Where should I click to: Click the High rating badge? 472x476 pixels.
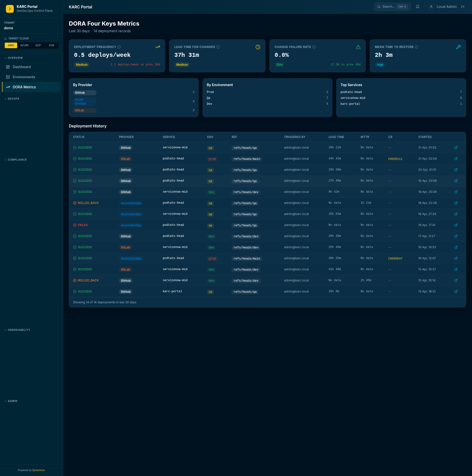[380, 65]
